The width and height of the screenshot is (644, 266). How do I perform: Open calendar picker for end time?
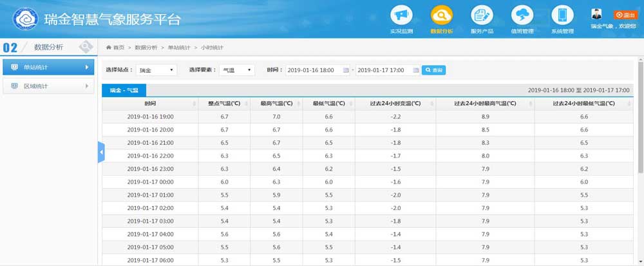415,70
